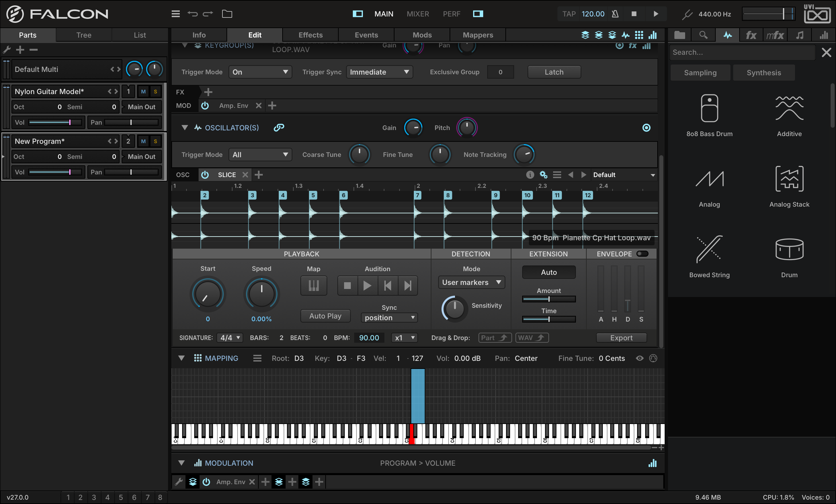Open slice oscillator info icon
Screen dimensions: 836x504
(530, 175)
